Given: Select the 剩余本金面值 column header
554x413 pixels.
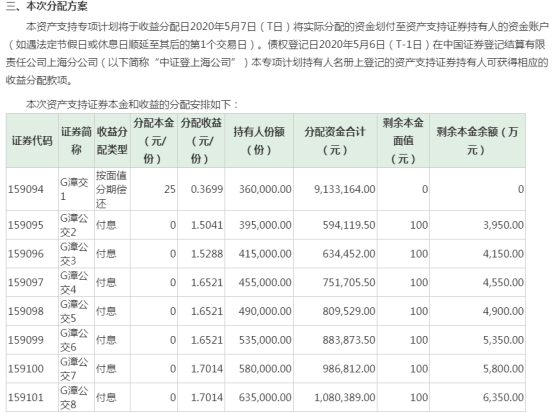Looking at the screenshot, I should pyautogui.click(x=403, y=141).
